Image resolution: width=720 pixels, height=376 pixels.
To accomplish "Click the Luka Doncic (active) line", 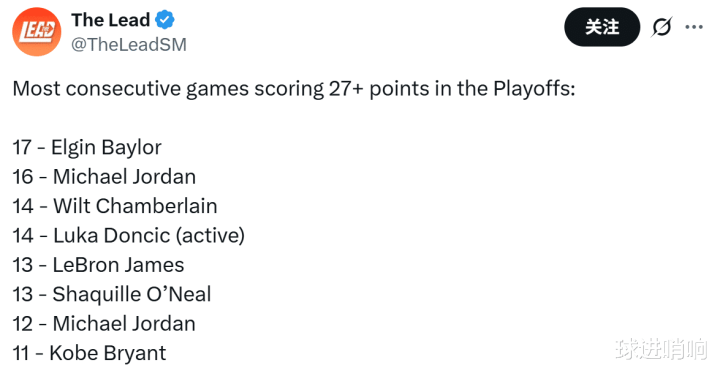I will 129,236.
